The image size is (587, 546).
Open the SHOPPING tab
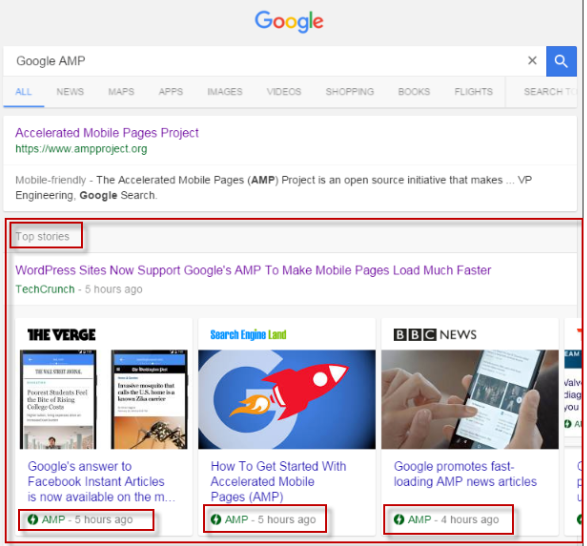click(x=350, y=92)
